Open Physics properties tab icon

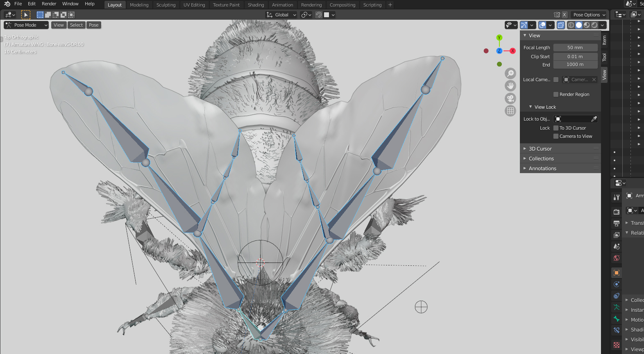point(617,284)
